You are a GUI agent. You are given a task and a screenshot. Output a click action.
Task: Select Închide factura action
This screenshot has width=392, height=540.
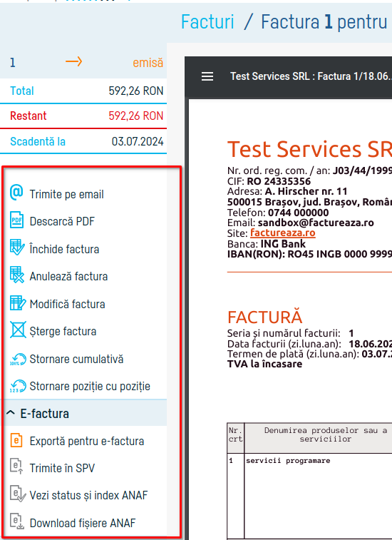[x=64, y=249]
